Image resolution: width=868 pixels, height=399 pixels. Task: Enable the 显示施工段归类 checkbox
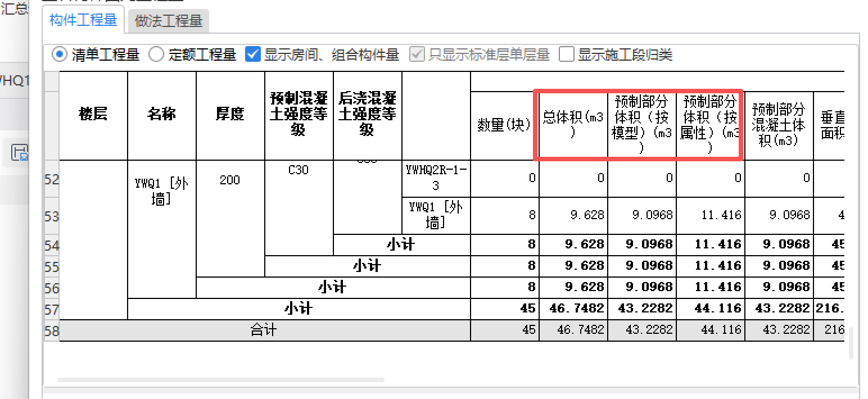566,55
